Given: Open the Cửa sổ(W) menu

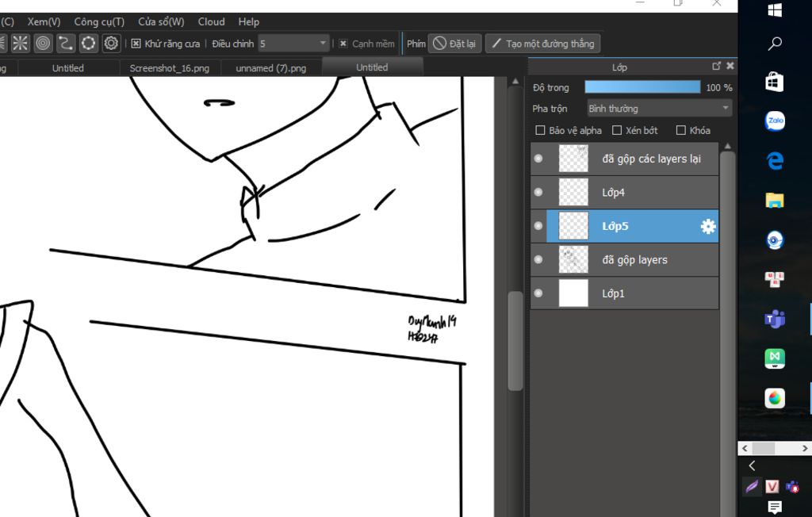Looking at the screenshot, I should (161, 21).
